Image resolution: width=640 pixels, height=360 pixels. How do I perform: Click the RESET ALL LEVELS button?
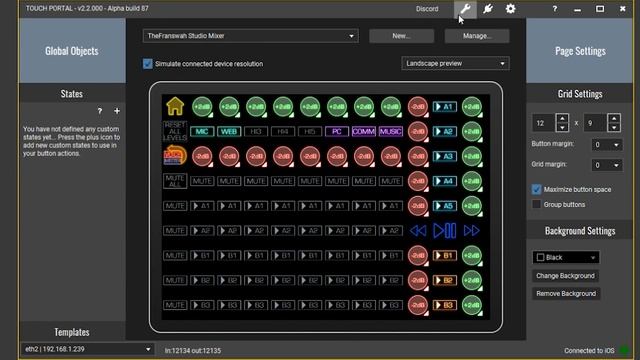coord(175,131)
